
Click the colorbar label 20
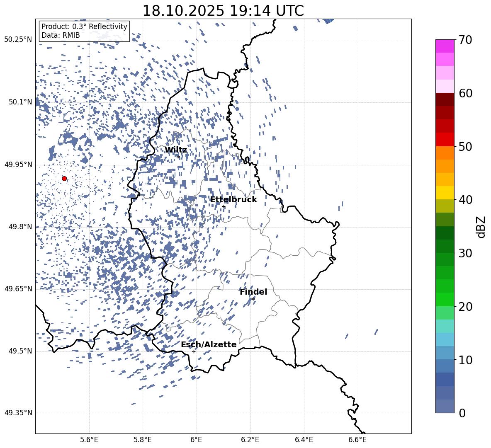pos(465,307)
